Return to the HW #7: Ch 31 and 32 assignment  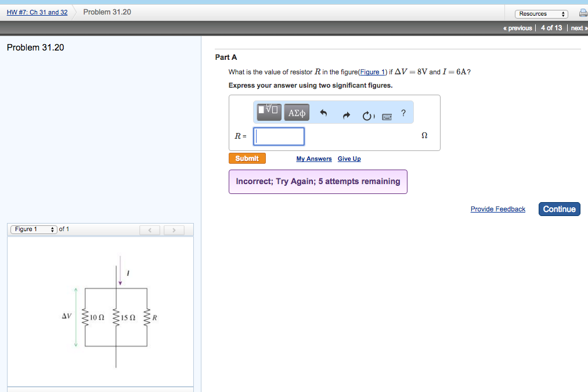(x=37, y=12)
